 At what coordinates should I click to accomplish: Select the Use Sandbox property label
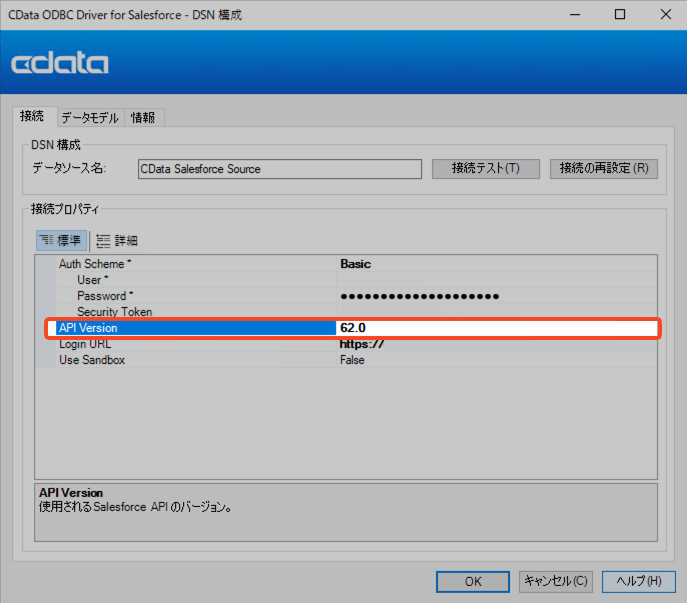click(x=92, y=360)
